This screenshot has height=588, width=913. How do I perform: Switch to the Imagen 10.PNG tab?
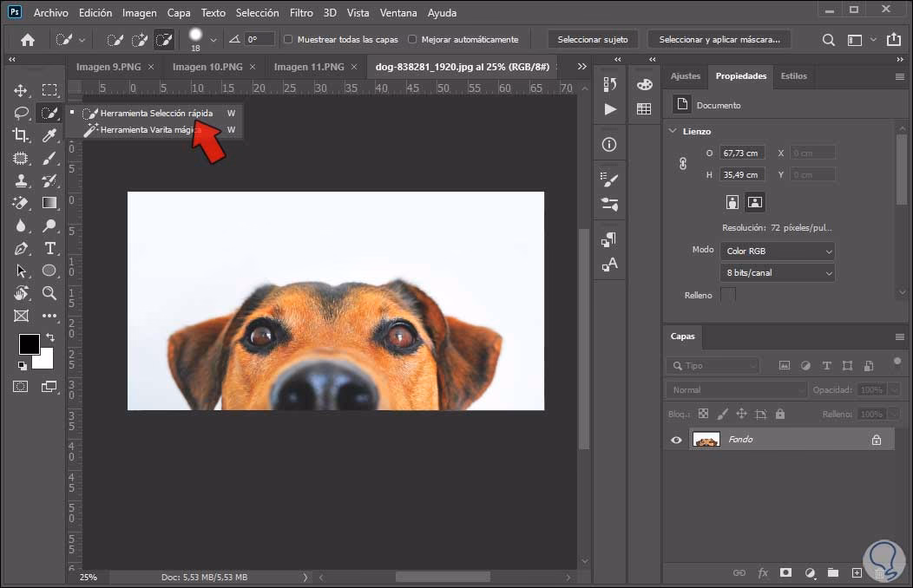click(208, 66)
